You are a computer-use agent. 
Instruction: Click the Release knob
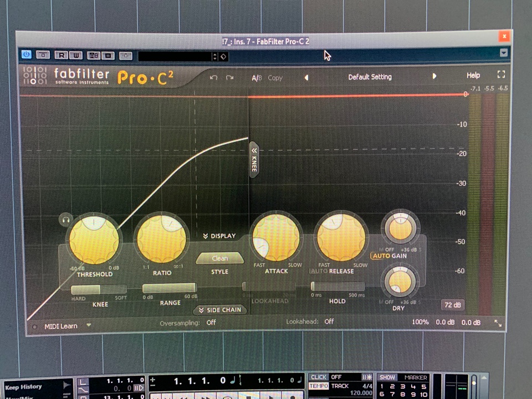pyautogui.click(x=341, y=237)
